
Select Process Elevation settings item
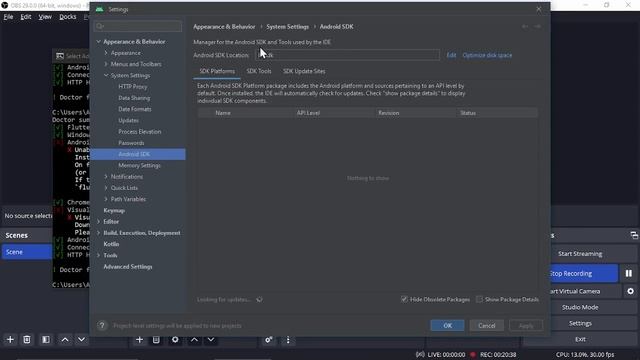[x=140, y=131]
